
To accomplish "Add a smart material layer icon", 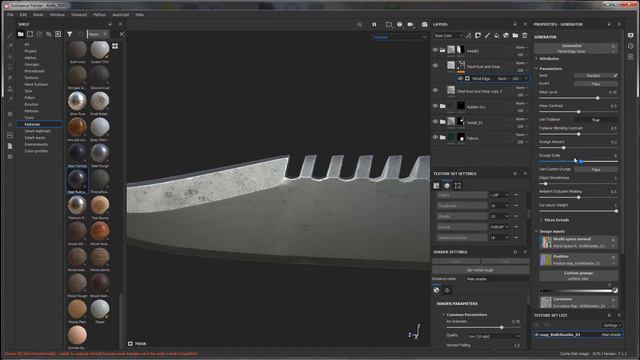I will (x=506, y=36).
